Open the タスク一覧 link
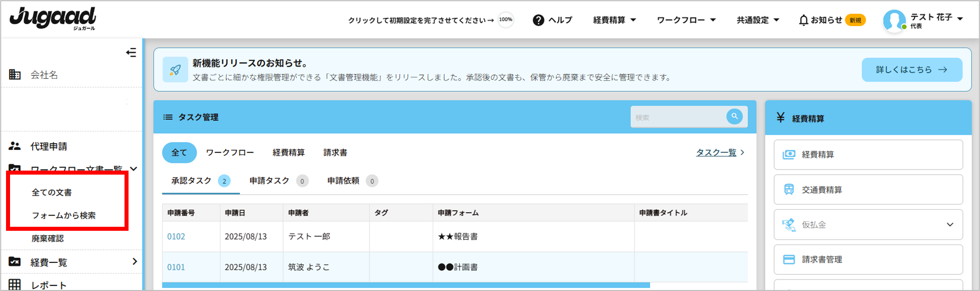This screenshot has height=291, width=980. [716, 153]
